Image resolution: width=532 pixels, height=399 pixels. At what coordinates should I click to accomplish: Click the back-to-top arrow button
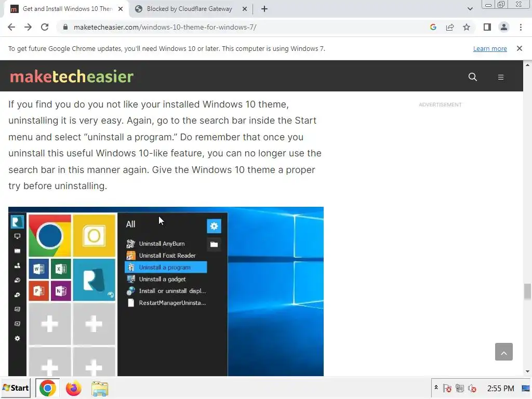point(503,352)
